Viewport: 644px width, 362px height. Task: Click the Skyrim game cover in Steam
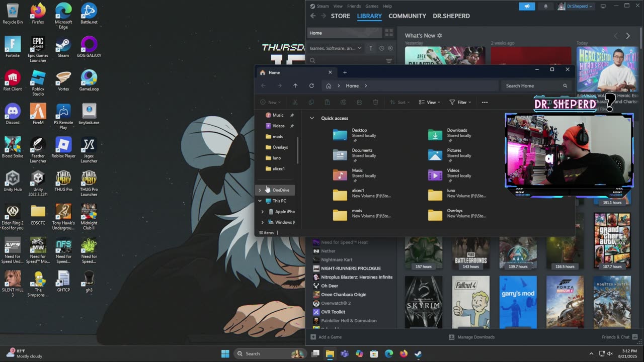click(x=424, y=302)
